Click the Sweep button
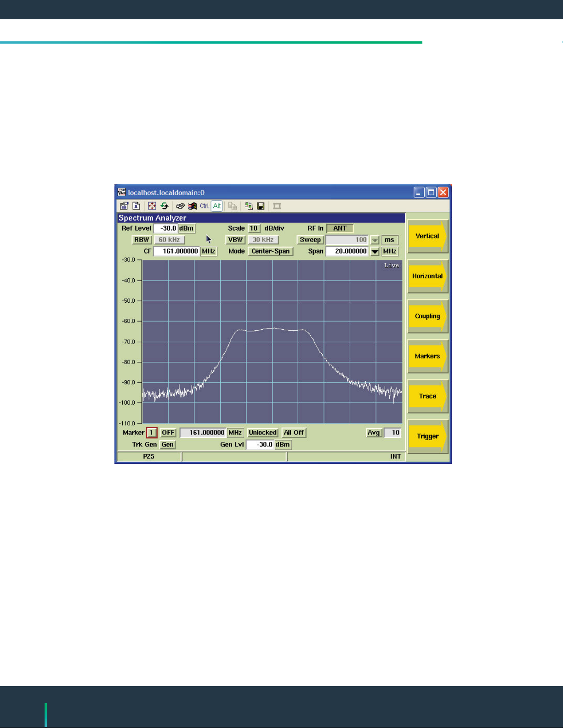 click(x=310, y=240)
